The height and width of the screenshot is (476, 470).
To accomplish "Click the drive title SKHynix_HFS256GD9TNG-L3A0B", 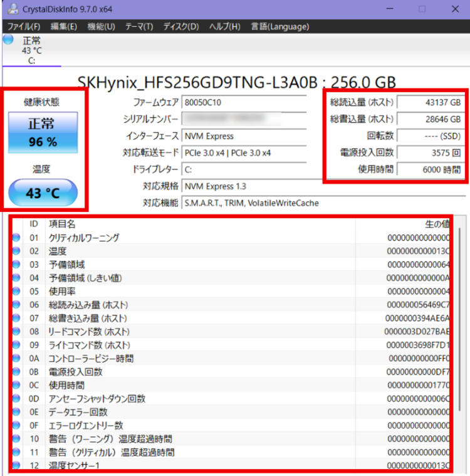I will pos(197,82).
